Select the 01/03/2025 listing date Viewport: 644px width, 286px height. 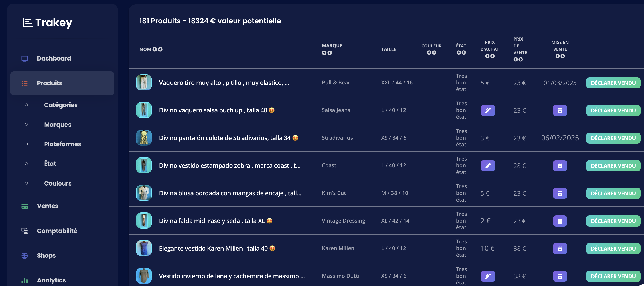560,83
